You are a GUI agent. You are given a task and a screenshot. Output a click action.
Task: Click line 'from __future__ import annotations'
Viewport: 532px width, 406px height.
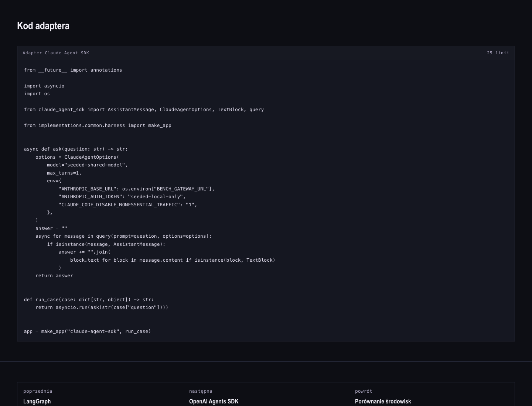[x=73, y=70]
